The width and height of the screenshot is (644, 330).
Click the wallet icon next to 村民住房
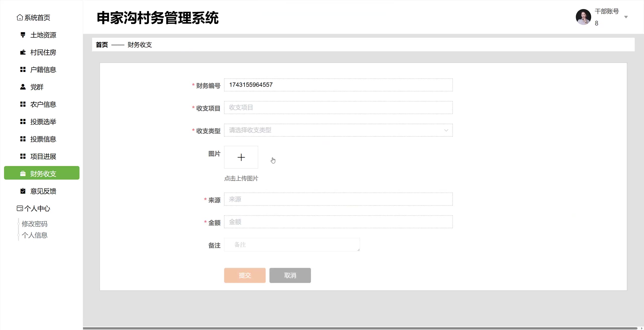tap(23, 52)
